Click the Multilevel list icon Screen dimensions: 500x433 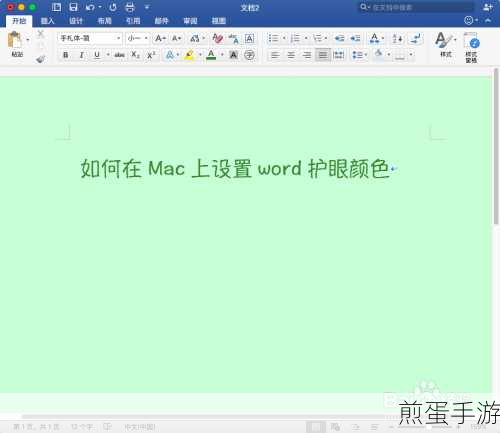317,38
